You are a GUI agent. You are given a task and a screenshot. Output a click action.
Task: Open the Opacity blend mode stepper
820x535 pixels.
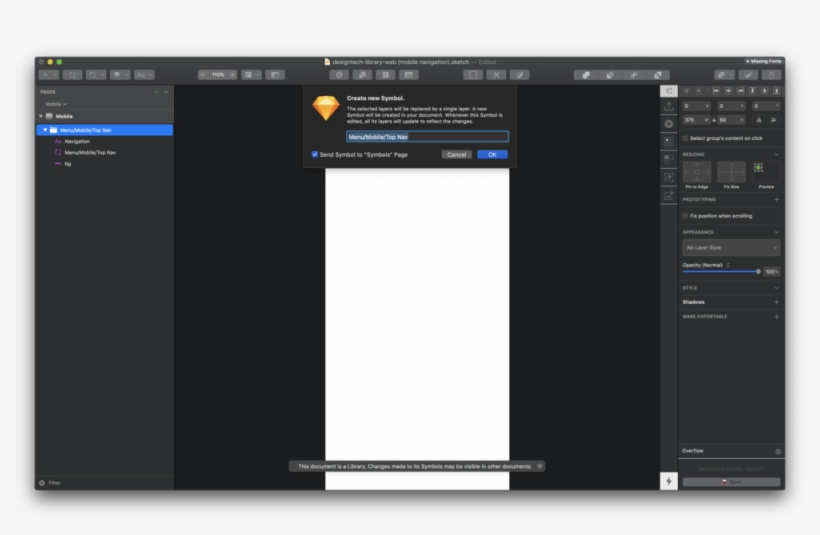tap(728, 265)
